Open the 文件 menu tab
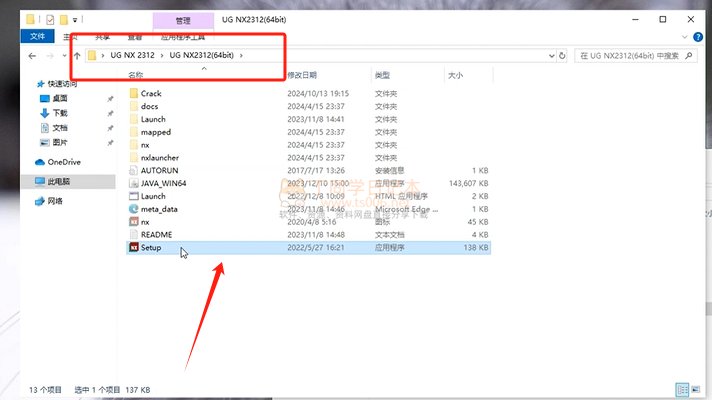The width and height of the screenshot is (712, 400). (37, 36)
